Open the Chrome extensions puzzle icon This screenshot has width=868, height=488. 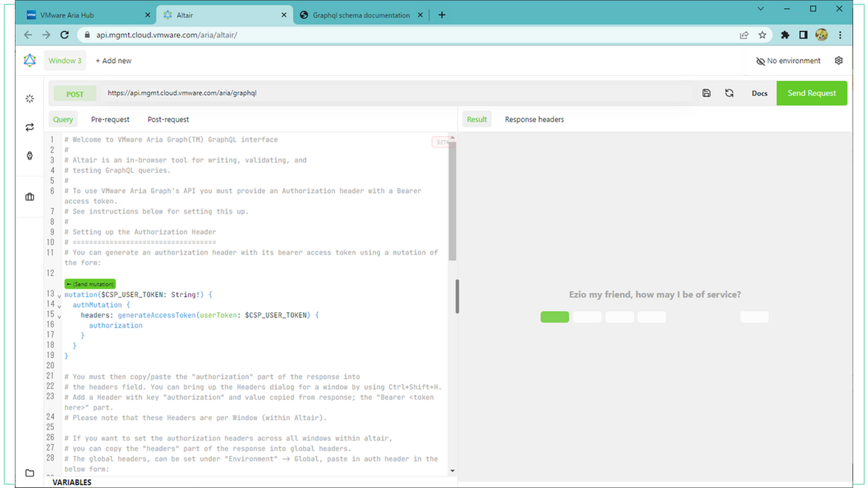coord(785,35)
